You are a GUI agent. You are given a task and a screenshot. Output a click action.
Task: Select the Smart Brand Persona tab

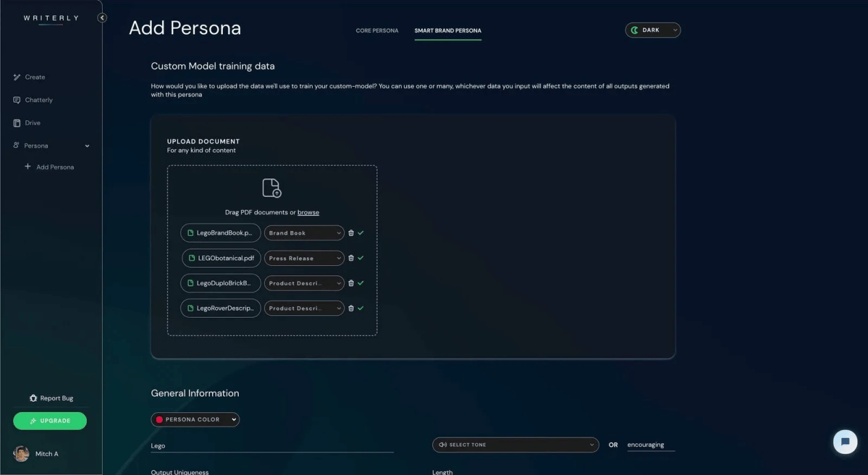(x=447, y=31)
